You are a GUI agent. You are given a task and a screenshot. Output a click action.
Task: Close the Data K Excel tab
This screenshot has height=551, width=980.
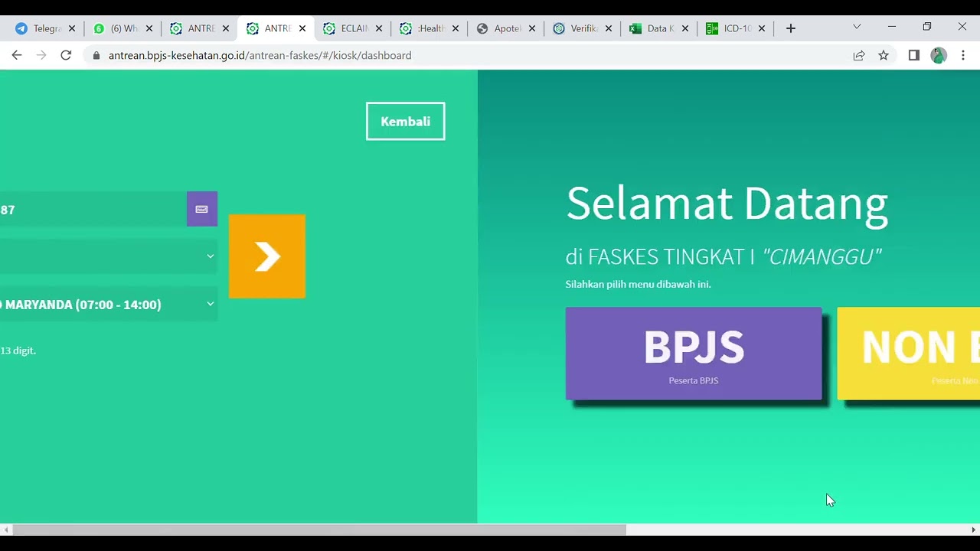[685, 28]
